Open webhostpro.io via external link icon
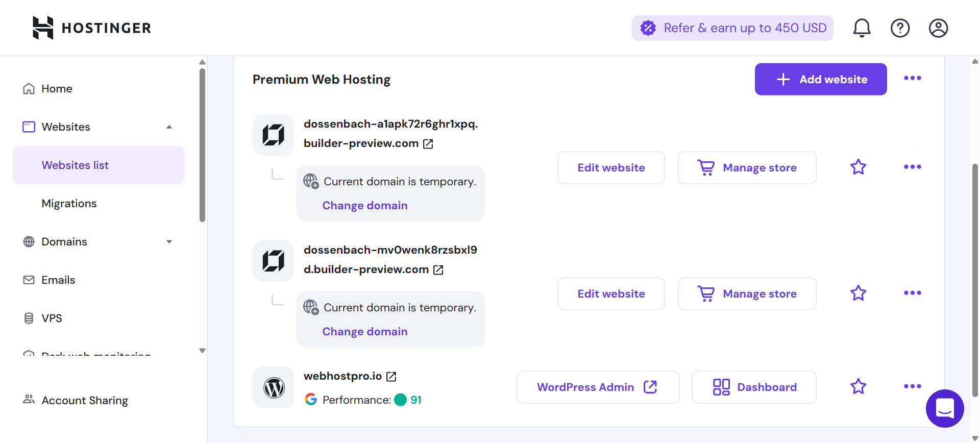 pyautogui.click(x=391, y=377)
